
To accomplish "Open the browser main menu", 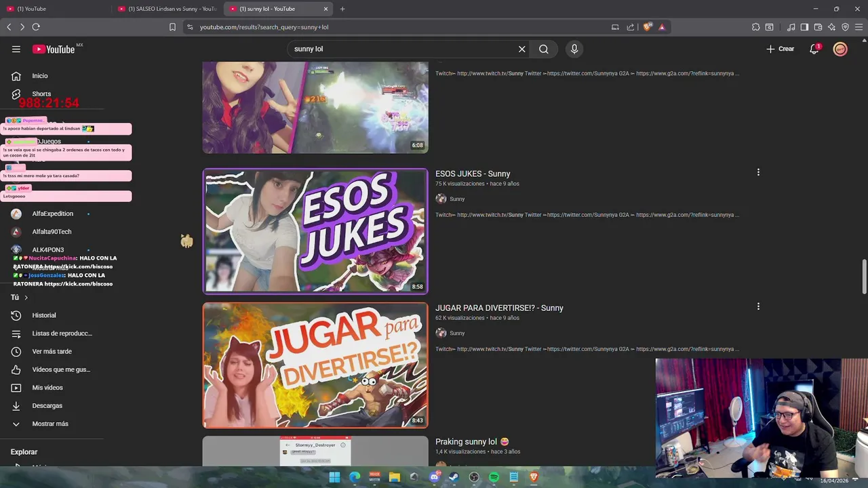I will [x=859, y=27].
